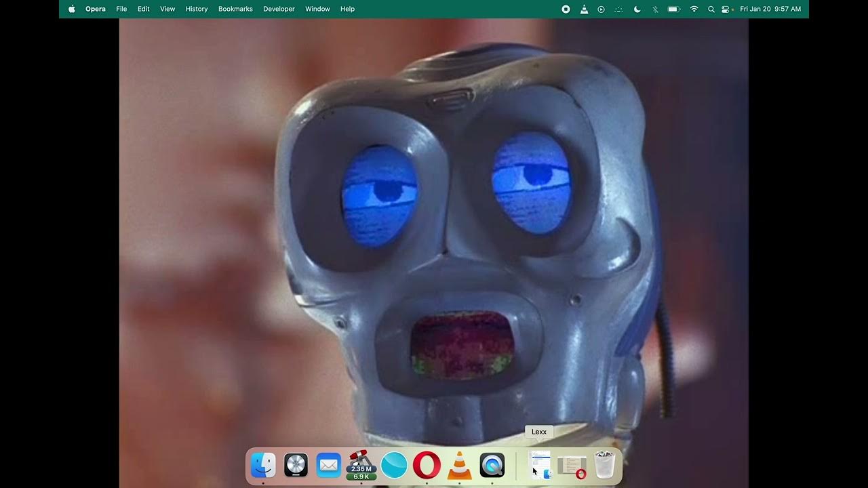Click the screen recording stop icon in menu bar
The image size is (868, 488).
coord(566,9)
